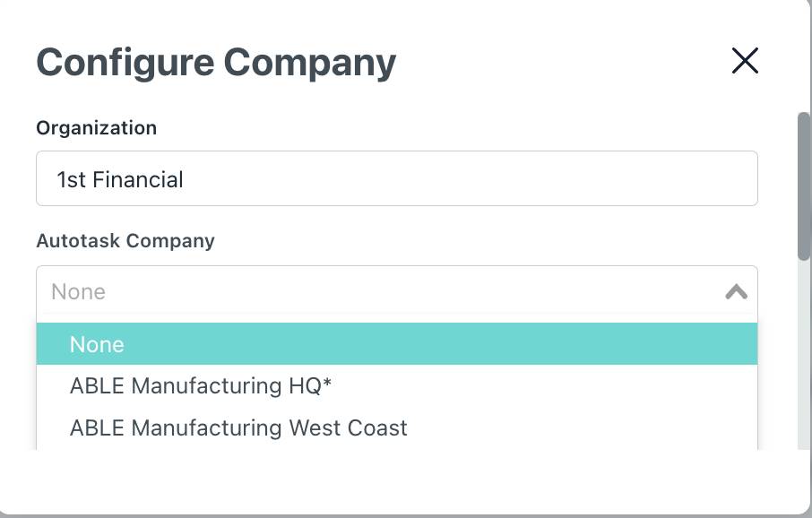Click the X icon in dialog header
This screenshot has height=518, width=812.
click(745, 61)
